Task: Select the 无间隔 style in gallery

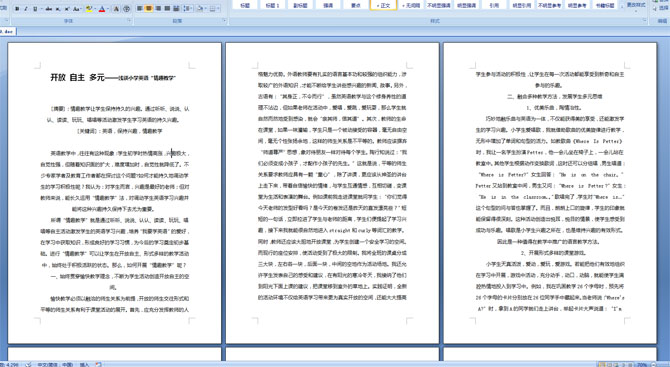Action: coord(411,6)
